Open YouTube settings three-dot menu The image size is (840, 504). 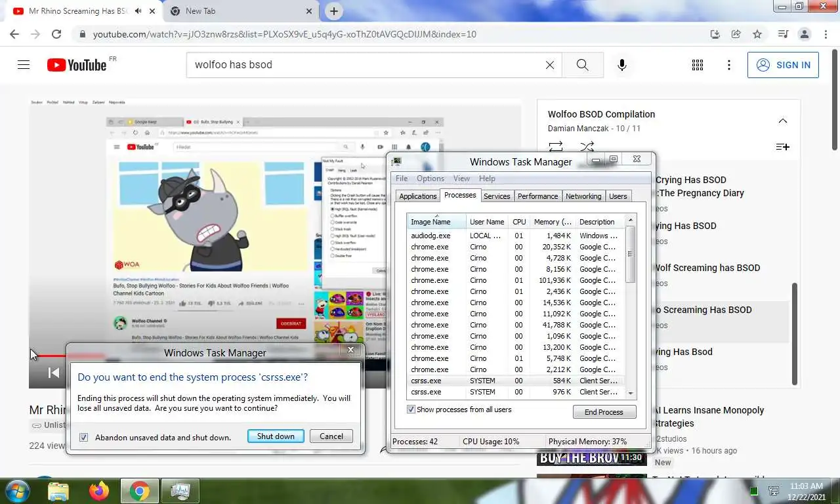(x=729, y=65)
